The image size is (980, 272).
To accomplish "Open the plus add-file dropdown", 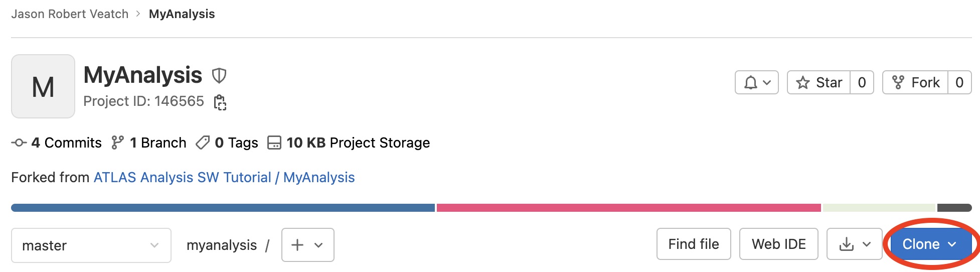I will click(x=307, y=245).
